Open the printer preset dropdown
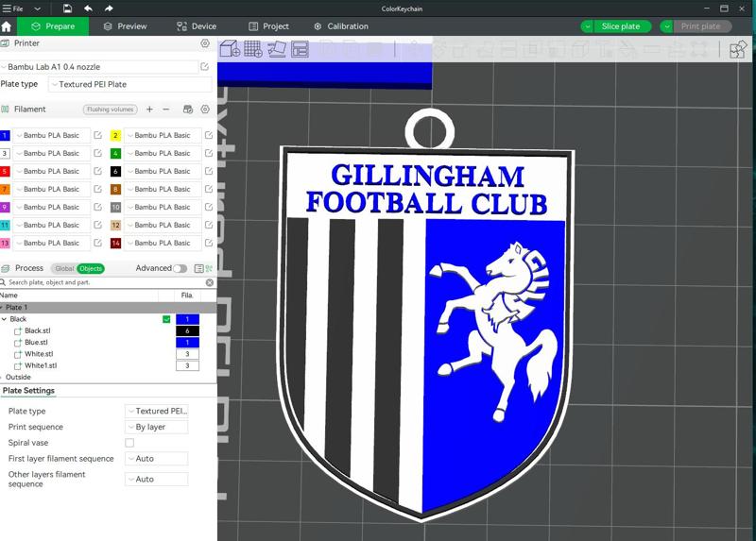756x541 pixels. click(99, 67)
